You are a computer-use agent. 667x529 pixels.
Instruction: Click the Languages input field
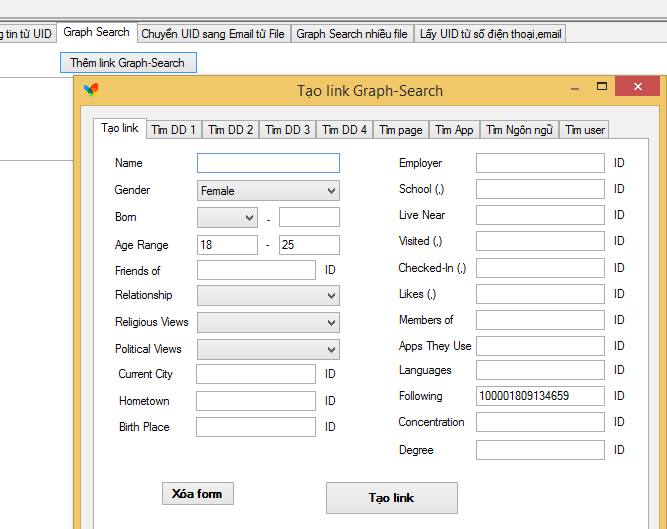pos(540,370)
